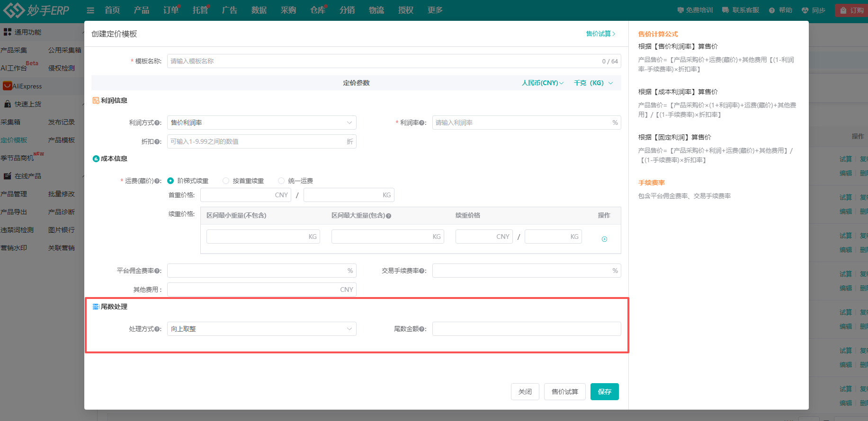Open the 仓库 menu in top navigation
The height and width of the screenshot is (421, 868).
tap(318, 10)
